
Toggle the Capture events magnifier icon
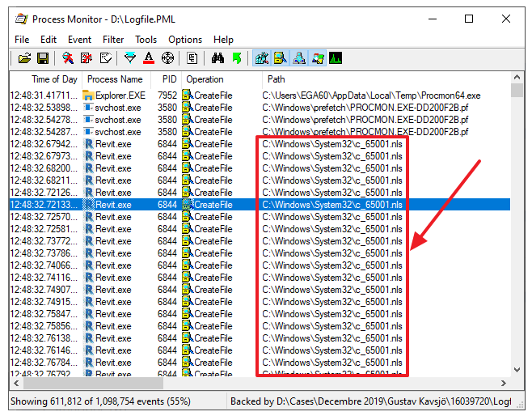coord(68,58)
